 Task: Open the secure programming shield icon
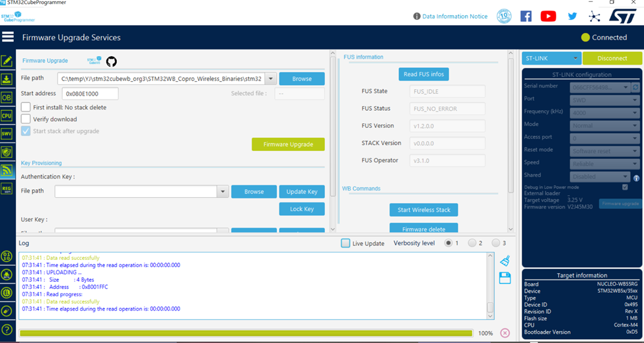click(x=7, y=152)
